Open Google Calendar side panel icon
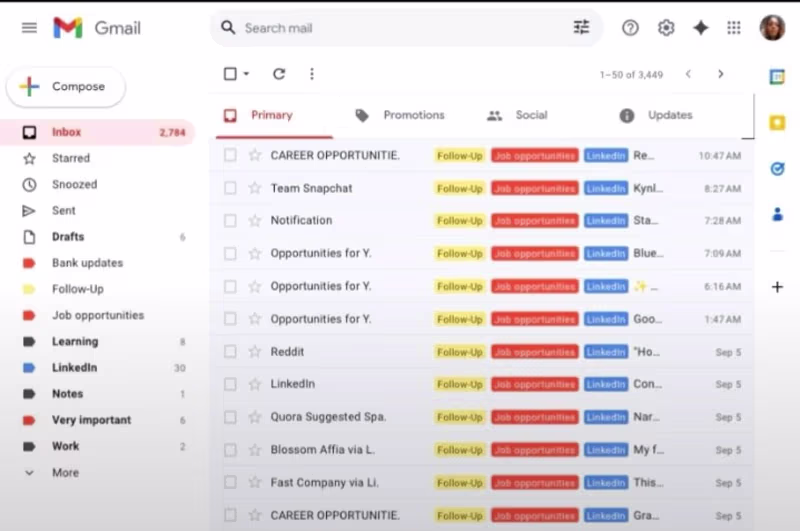800x531 pixels. (777, 77)
